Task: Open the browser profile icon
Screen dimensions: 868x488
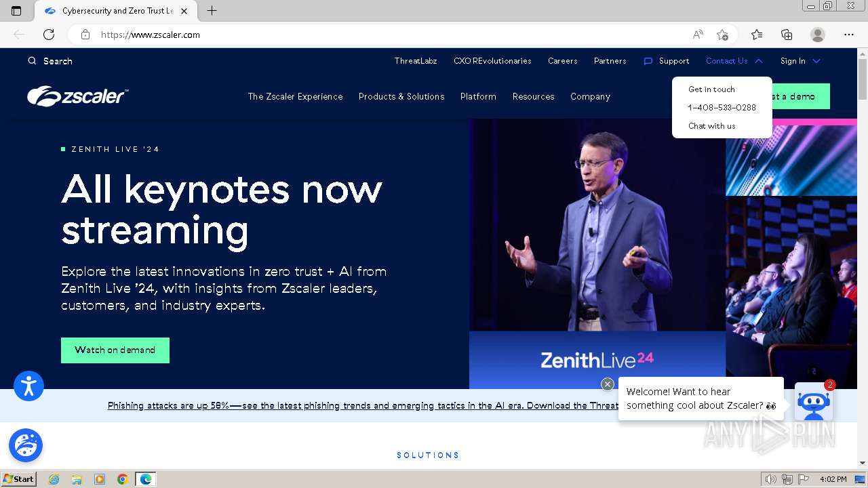Action: pyautogui.click(x=818, y=35)
